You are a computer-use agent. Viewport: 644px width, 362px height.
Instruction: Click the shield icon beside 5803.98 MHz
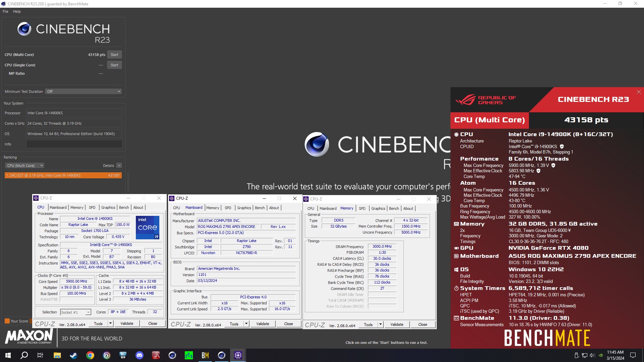point(538,171)
